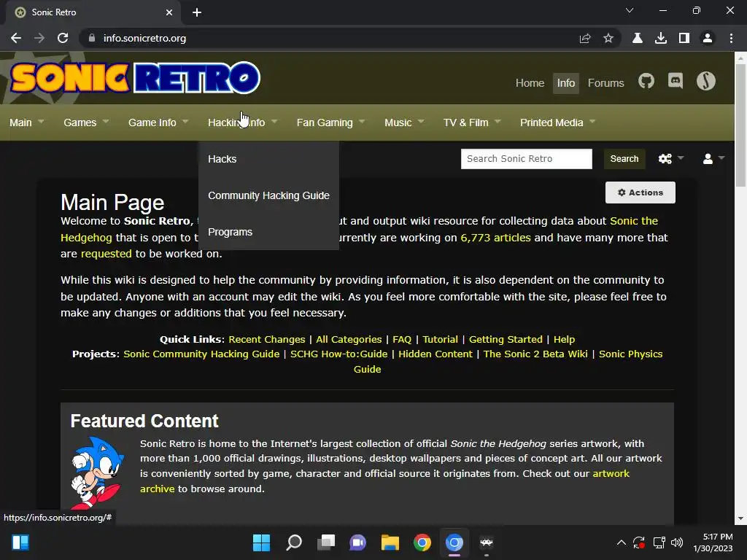View site info via the lock icon

coord(92,38)
